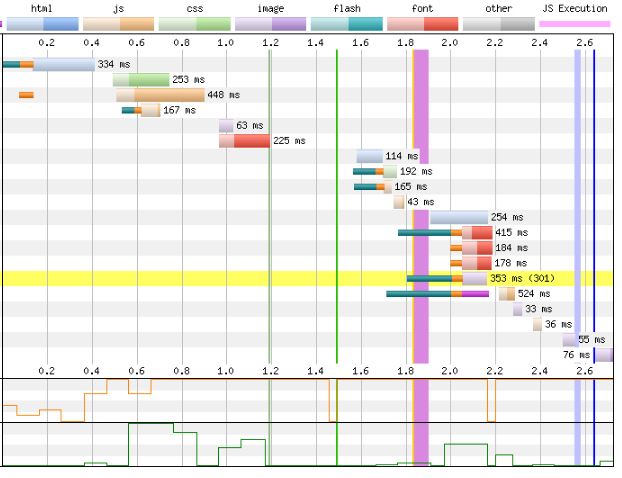The image size is (622, 478).
Task: Select the js request bar labeled 448 ms
Action: (160, 95)
